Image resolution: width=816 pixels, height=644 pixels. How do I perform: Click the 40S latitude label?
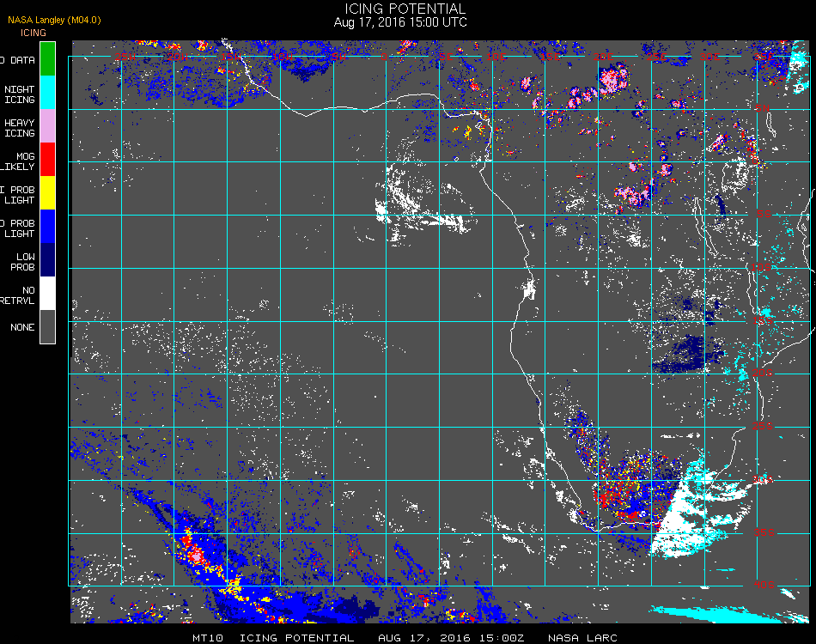tap(764, 586)
